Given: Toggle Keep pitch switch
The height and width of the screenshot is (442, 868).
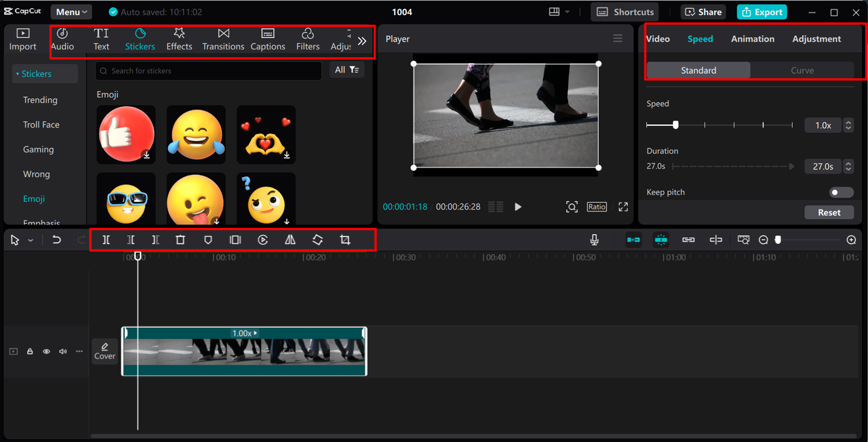Looking at the screenshot, I should 842,193.
